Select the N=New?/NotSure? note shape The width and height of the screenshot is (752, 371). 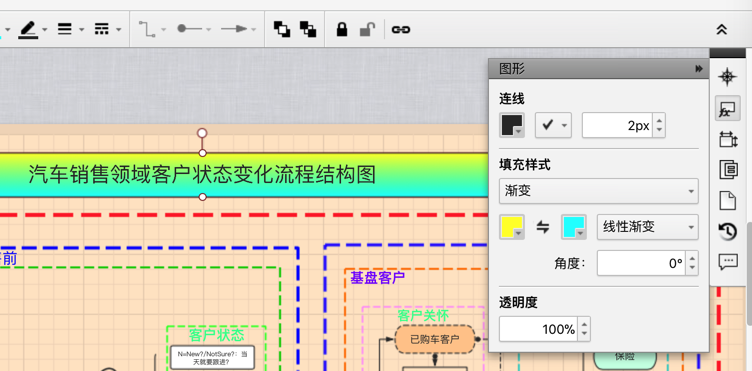tap(212, 358)
